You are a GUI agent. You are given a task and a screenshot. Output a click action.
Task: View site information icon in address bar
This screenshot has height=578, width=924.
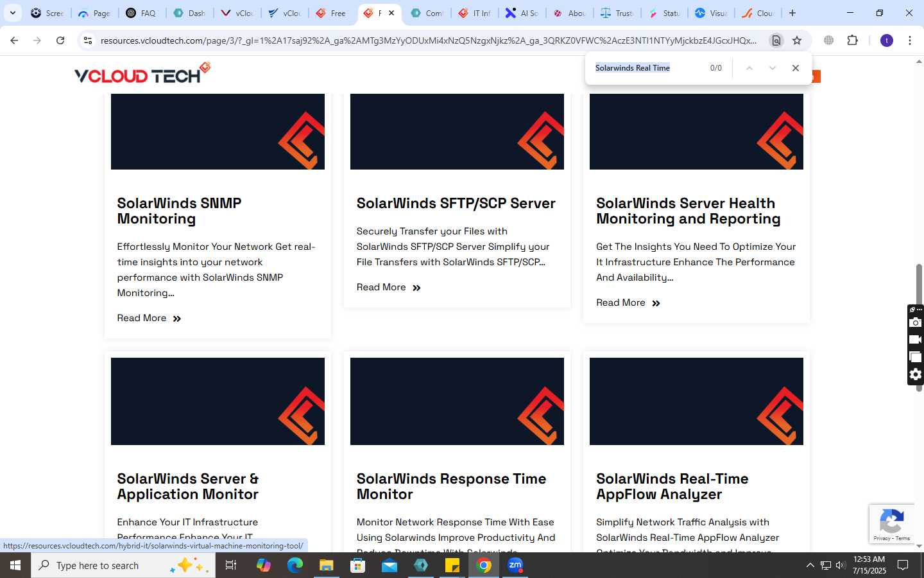pyautogui.click(x=88, y=40)
